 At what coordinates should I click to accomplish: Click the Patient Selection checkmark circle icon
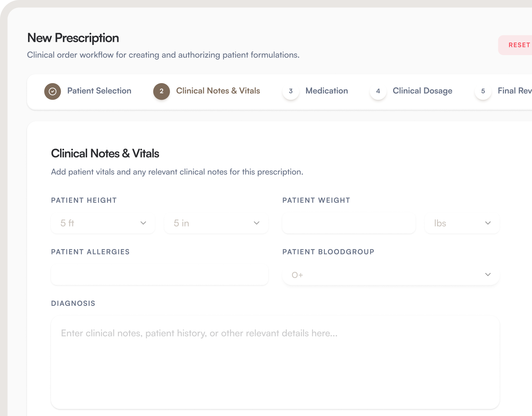point(53,91)
